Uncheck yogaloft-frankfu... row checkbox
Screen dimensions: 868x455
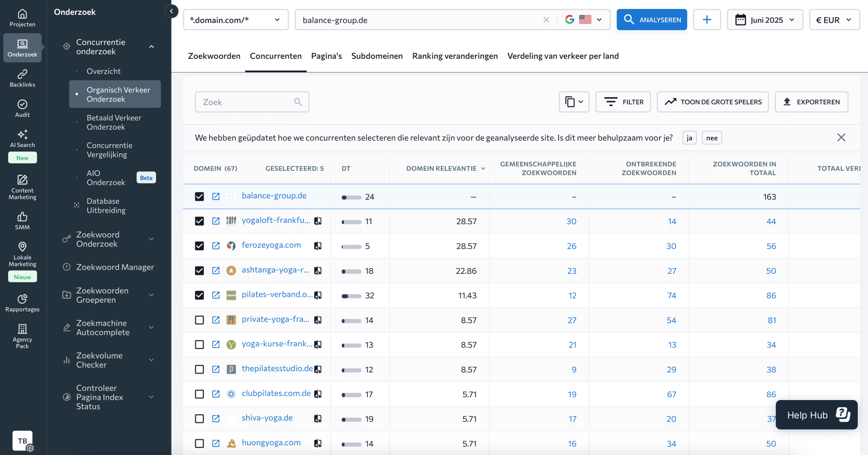[x=199, y=221]
